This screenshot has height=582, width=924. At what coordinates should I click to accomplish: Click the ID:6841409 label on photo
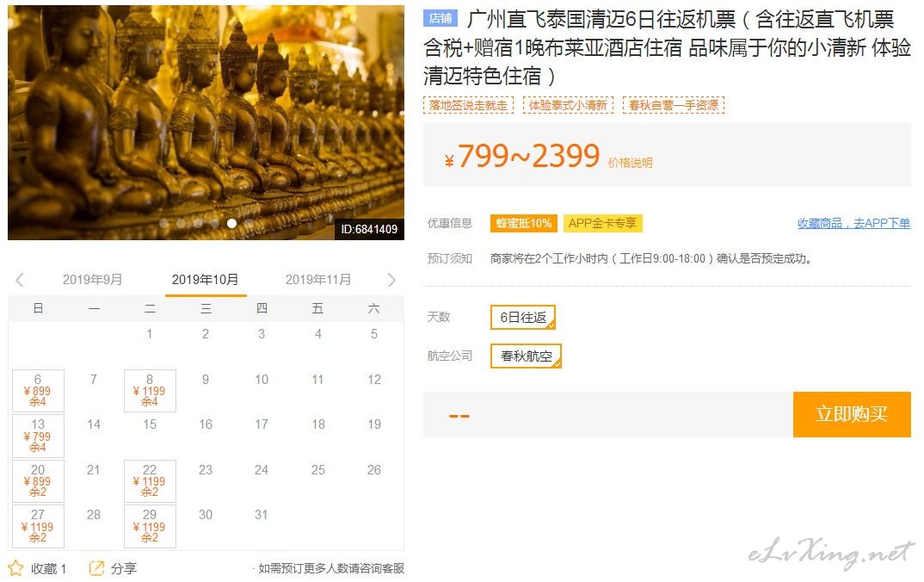[x=369, y=229]
